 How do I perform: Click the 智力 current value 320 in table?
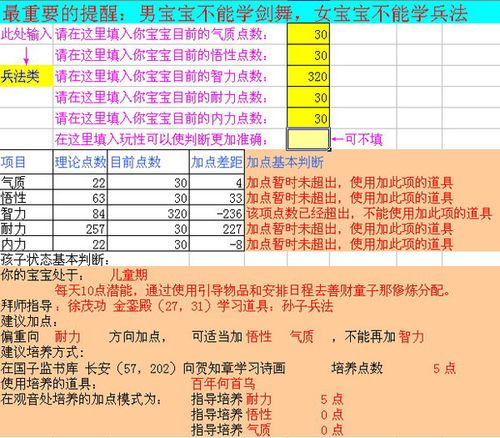[148, 213]
